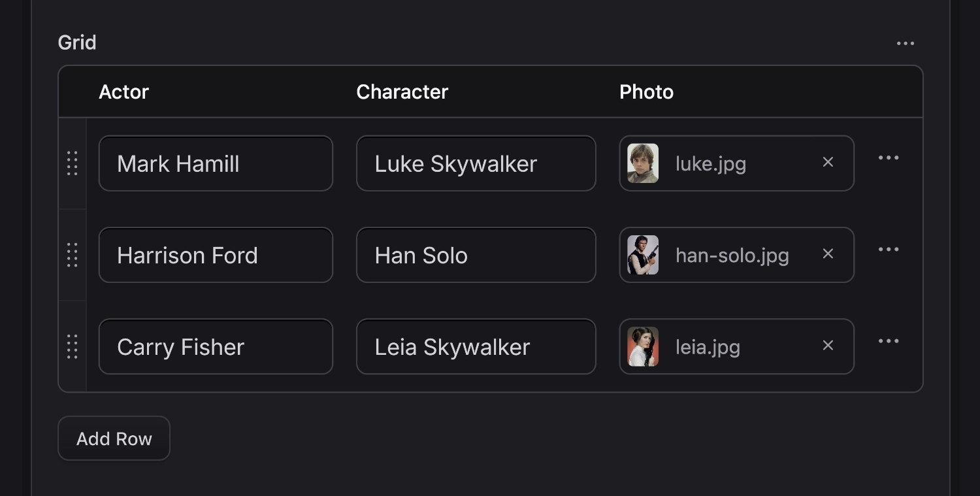This screenshot has width=980, height=496.
Task: Open the Grid panel options ellipsis menu
Action: pos(906,42)
